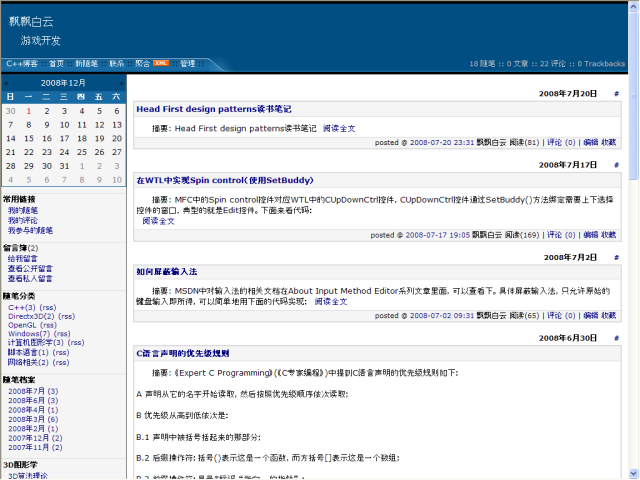The image size is (640, 480).
Task: Open permalink # for 2008年7月2日
Action: click(616, 258)
